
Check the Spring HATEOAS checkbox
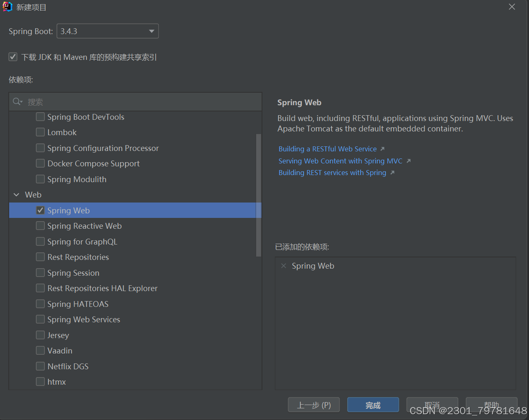click(x=40, y=304)
